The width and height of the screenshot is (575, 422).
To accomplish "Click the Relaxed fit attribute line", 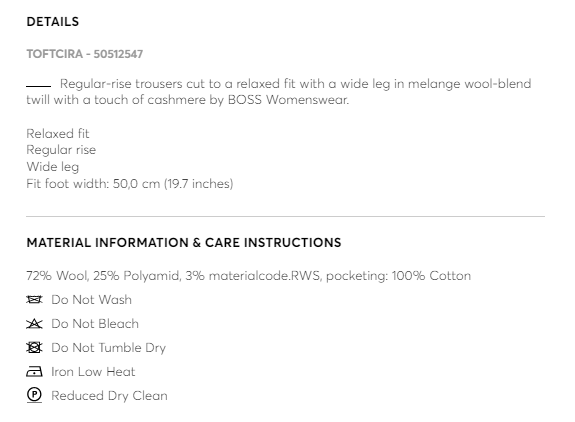I will click(58, 134).
